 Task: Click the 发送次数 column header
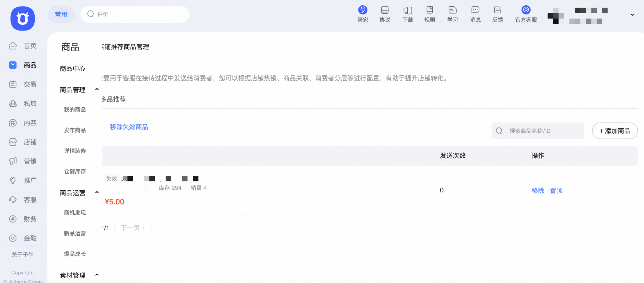pos(453,155)
